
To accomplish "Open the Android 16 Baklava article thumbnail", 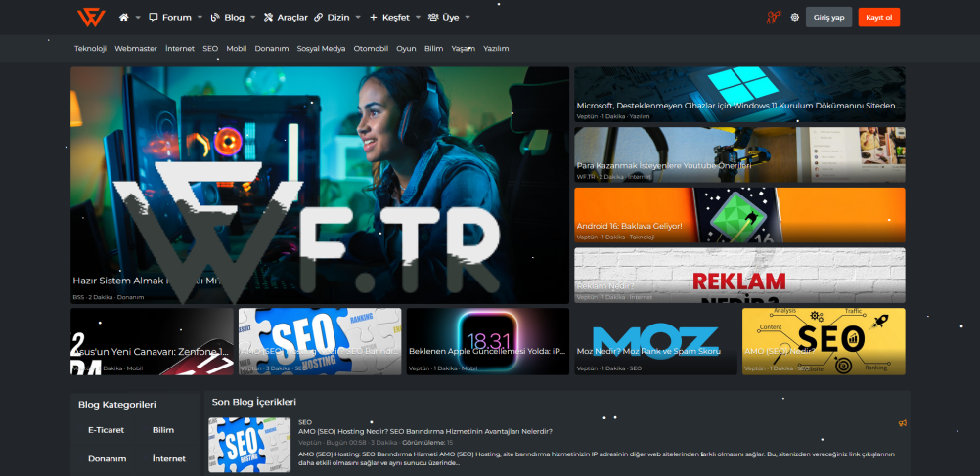I will click(x=739, y=215).
